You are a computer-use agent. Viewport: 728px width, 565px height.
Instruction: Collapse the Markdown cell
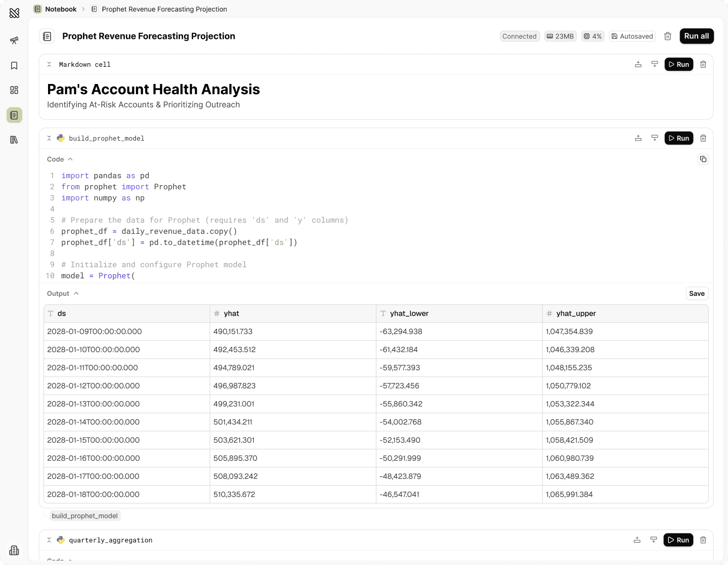click(49, 64)
